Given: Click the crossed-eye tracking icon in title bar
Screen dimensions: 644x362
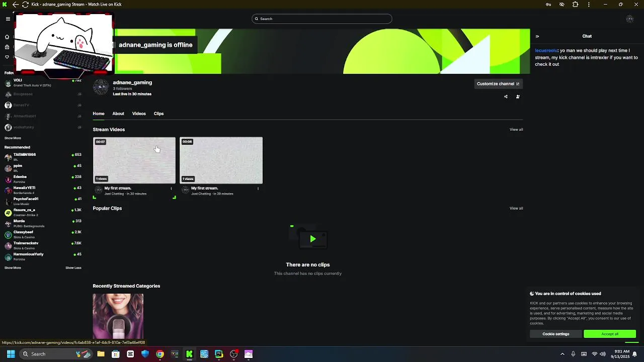Looking at the screenshot, I should (562, 5).
